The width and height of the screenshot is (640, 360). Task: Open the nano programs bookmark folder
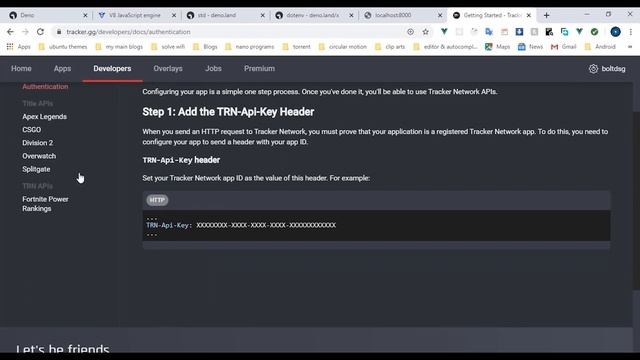coord(249,47)
